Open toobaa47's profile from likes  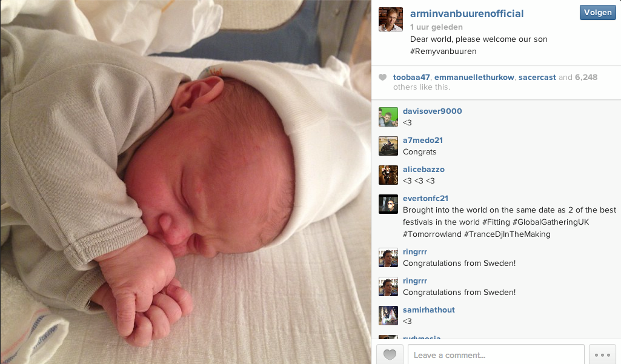tap(411, 78)
